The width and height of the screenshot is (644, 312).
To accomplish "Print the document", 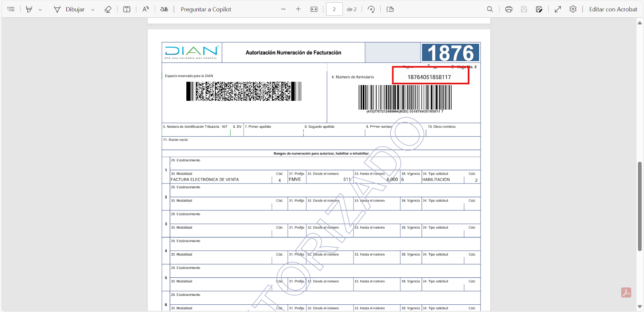I will (x=509, y=9).
